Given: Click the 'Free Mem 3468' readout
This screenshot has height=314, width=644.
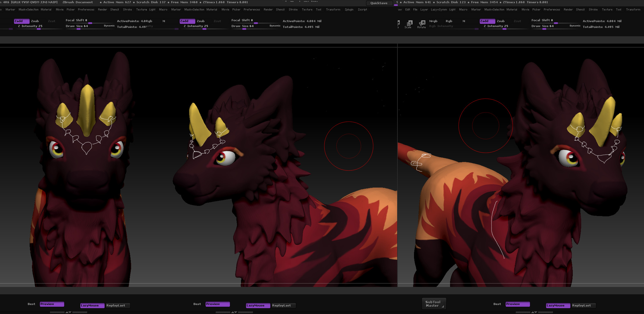Looking at the screenshot, I should (184, 2).
